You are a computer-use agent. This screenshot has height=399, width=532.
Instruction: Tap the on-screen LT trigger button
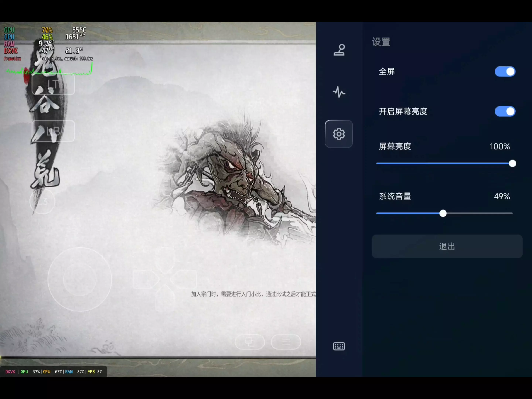pos(53,85)
